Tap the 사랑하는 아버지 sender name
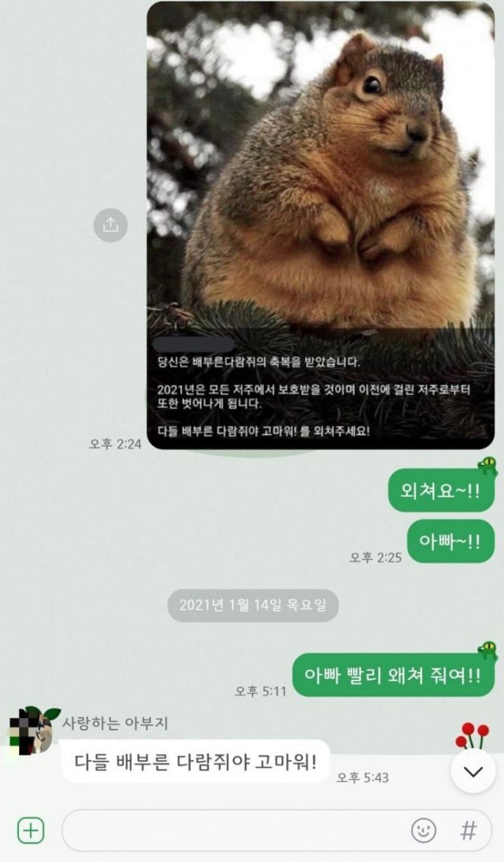Image resolution: width=504 pixels, height=862 pixels. click(115, 723)
